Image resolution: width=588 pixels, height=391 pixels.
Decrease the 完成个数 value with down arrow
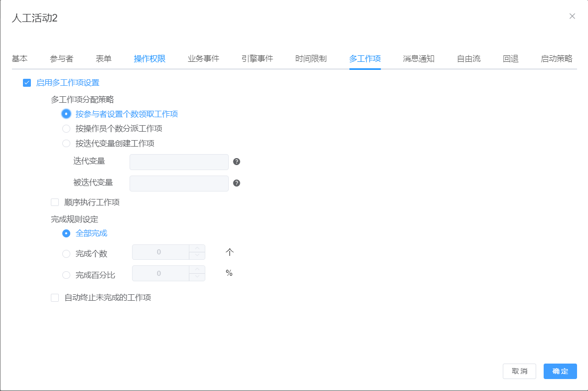click(197, 256)
